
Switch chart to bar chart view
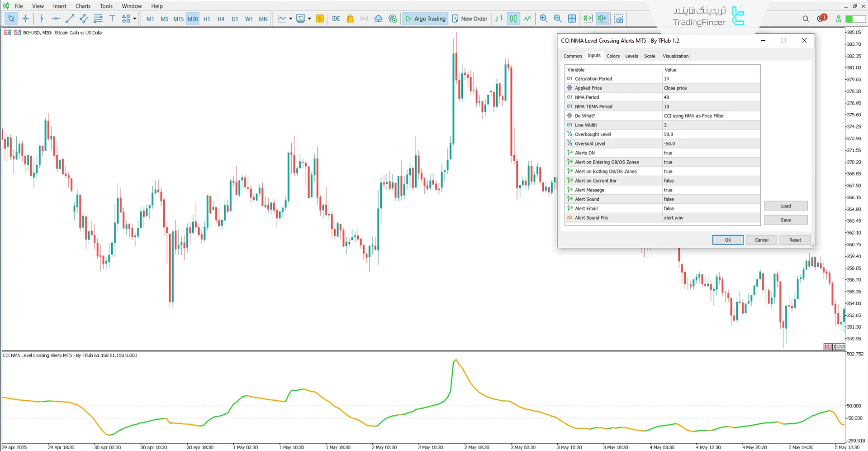[x=499, y=19]
